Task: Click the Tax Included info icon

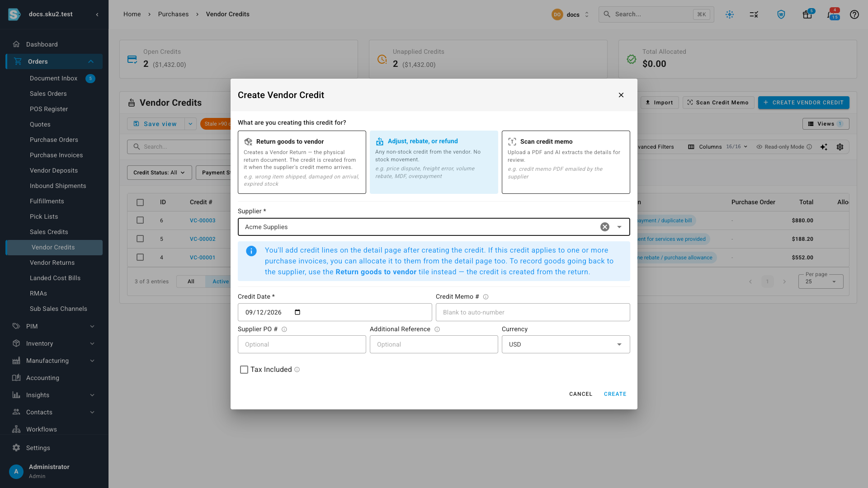Action: pos(297,370)
